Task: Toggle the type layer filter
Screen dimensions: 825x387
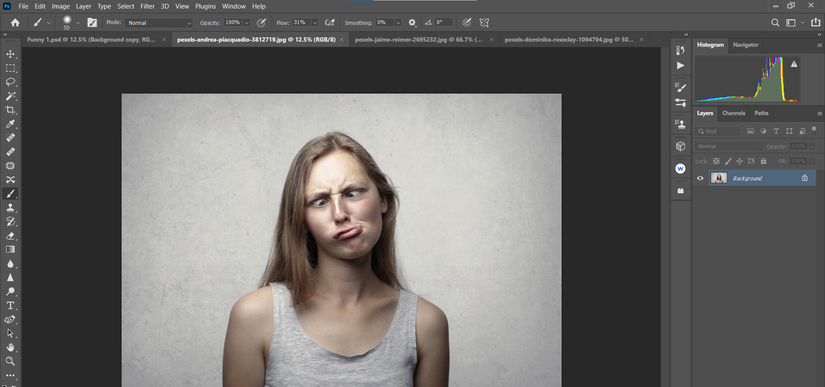Action: [776, 131]
